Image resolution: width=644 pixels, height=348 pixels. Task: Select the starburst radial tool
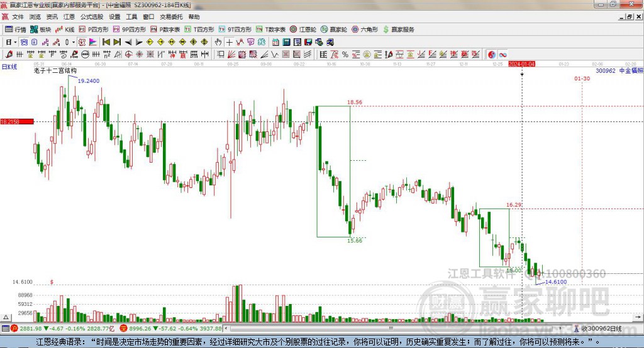(x=140, y=54)
